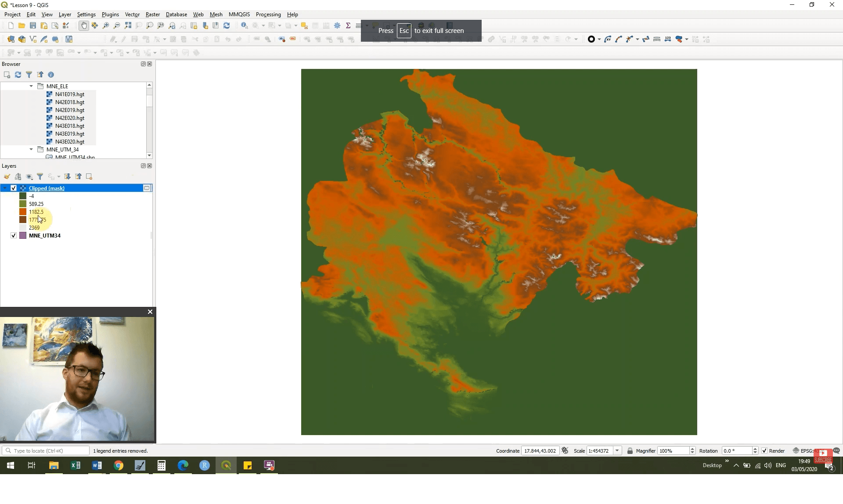Screen dimensions: 843x504
Task: Collapse the MNE_ELE folder in Browser
Action: coord(31,86)
